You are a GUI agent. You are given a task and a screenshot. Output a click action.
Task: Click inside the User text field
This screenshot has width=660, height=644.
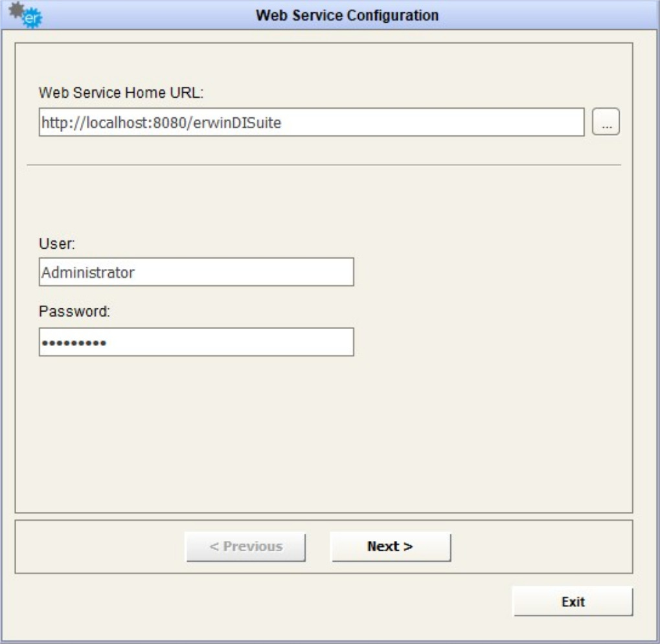[x=196, y=272]
